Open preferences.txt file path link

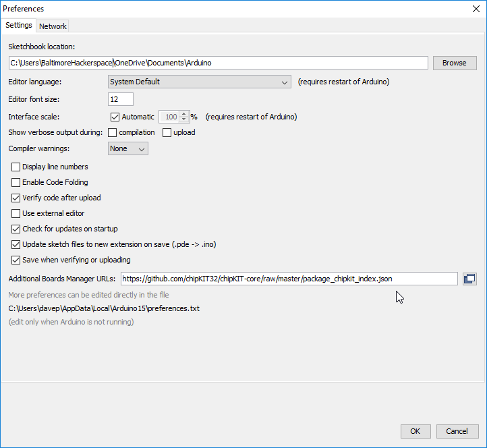tap(104, 308)
